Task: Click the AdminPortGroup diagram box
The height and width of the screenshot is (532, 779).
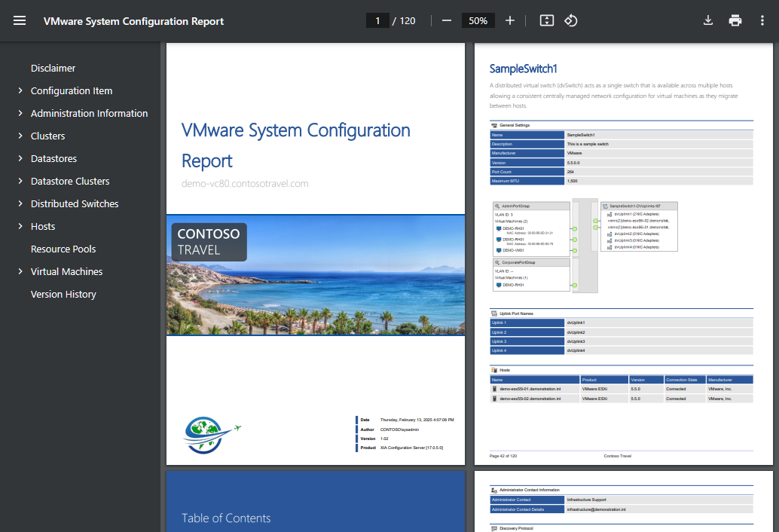Action: [x=531, y=228]
